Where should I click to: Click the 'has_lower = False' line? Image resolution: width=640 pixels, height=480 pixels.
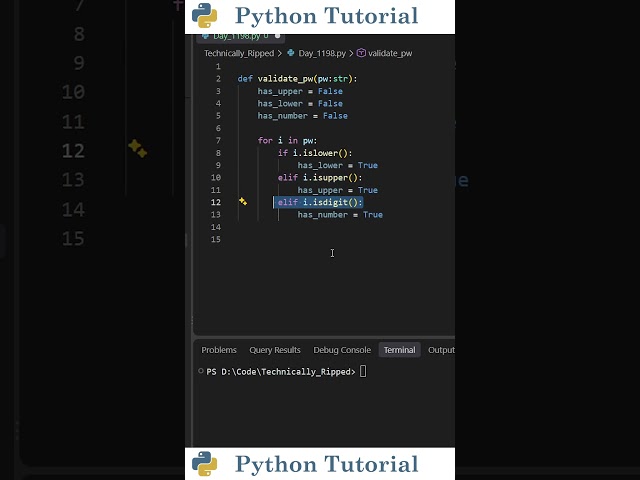[x=300, y=103]
